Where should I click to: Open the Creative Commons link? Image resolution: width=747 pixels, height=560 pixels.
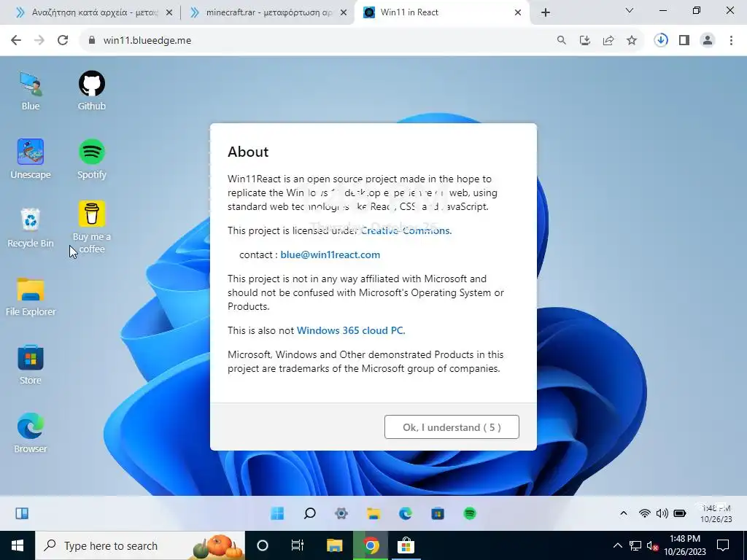406,230
